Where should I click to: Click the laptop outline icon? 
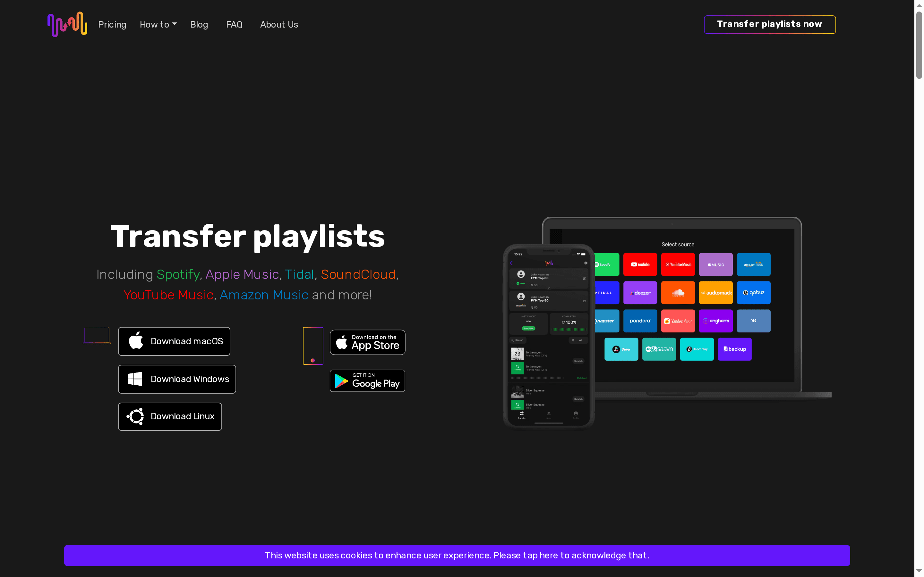click(97, 335)
